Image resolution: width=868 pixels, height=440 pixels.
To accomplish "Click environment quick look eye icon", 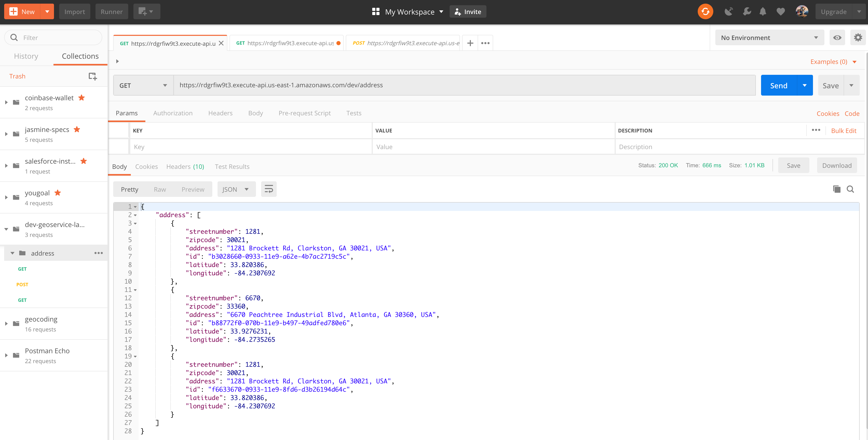I will click(837, 37).
